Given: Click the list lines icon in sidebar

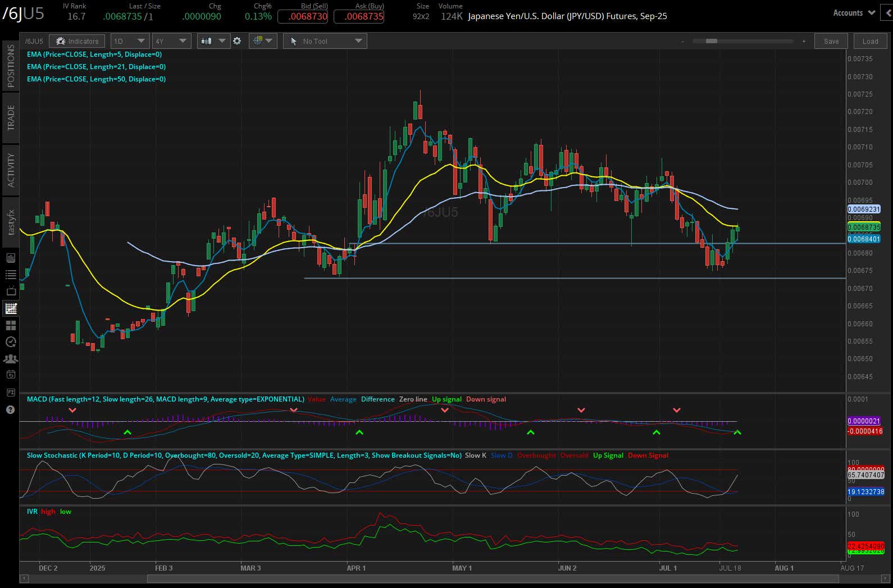Looking at the screenshot, I should (11, 275).
